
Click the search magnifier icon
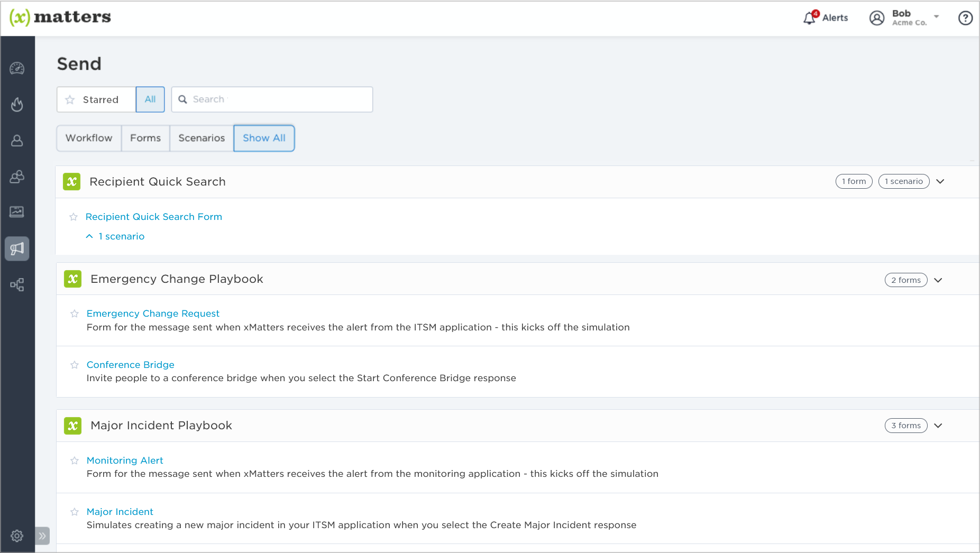(x=182, y=99)
